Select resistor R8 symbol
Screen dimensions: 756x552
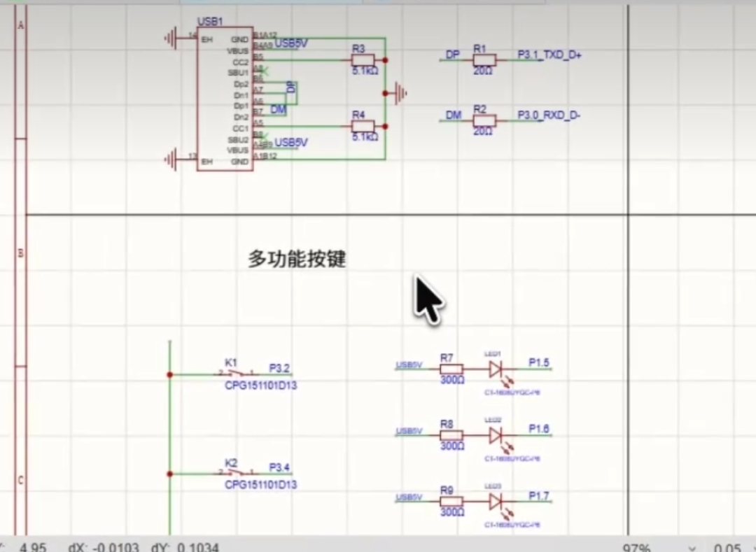point(451,435)
